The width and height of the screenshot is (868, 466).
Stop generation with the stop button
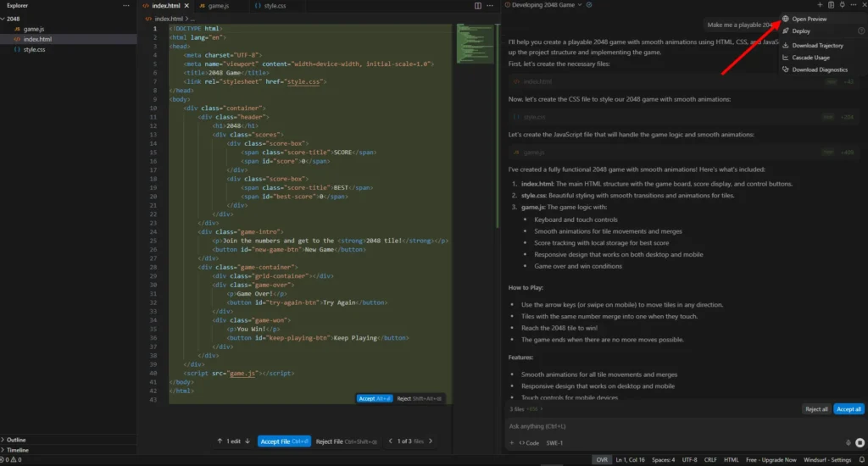click(x=860, y=443)
